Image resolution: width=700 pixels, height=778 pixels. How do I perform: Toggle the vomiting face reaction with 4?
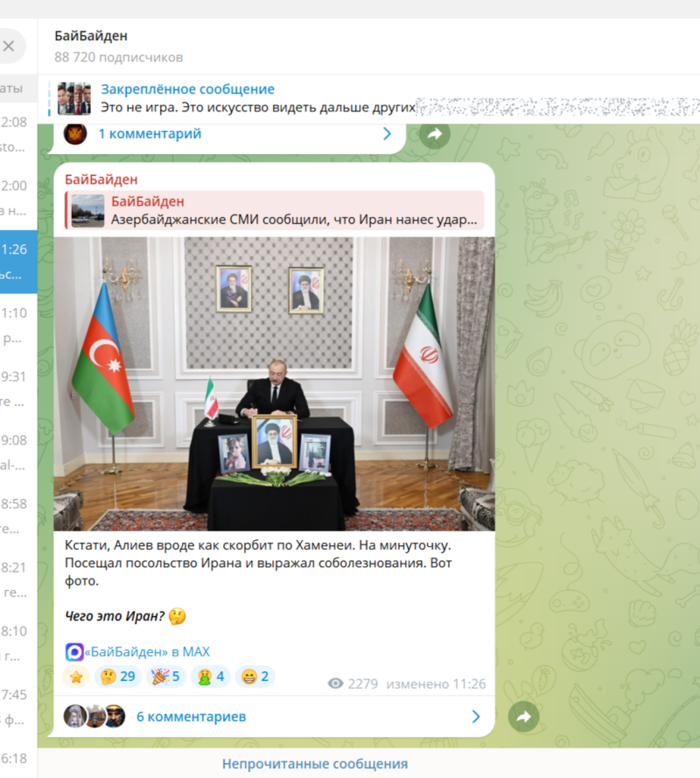pos(211,676)
